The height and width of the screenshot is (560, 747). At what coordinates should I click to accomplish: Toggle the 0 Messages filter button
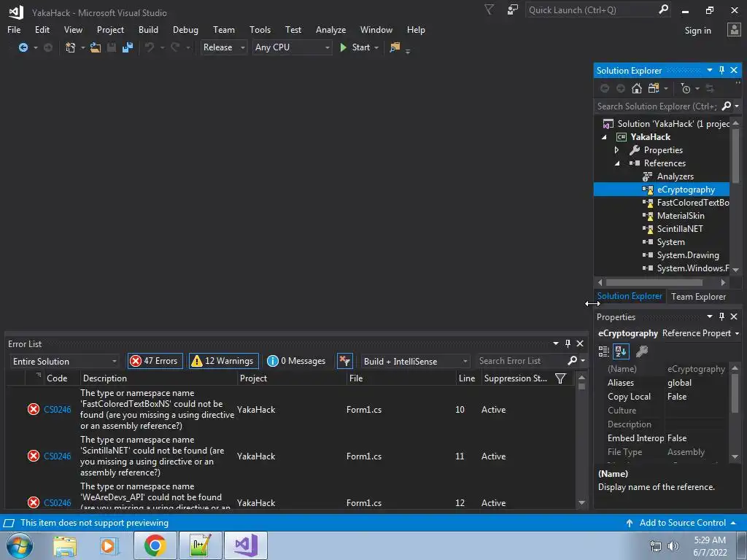tap(296, 361)
